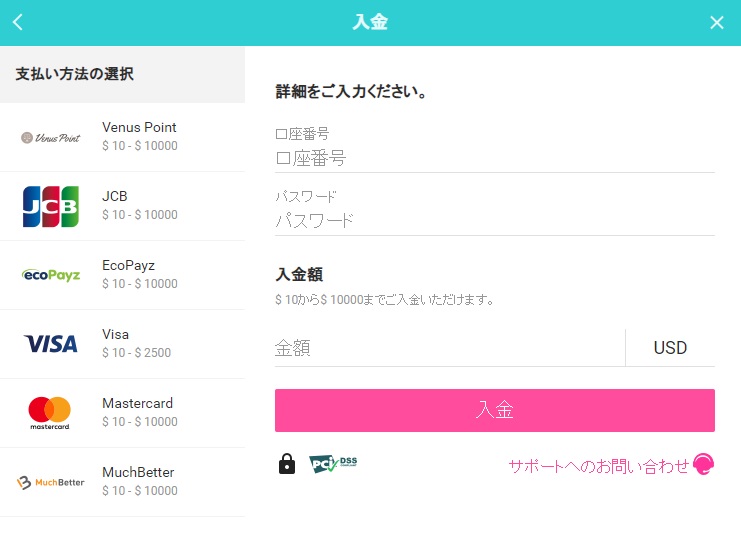Click the 金額 amount input field
This screenshot has width=741, height=544.
pos(449,348)
